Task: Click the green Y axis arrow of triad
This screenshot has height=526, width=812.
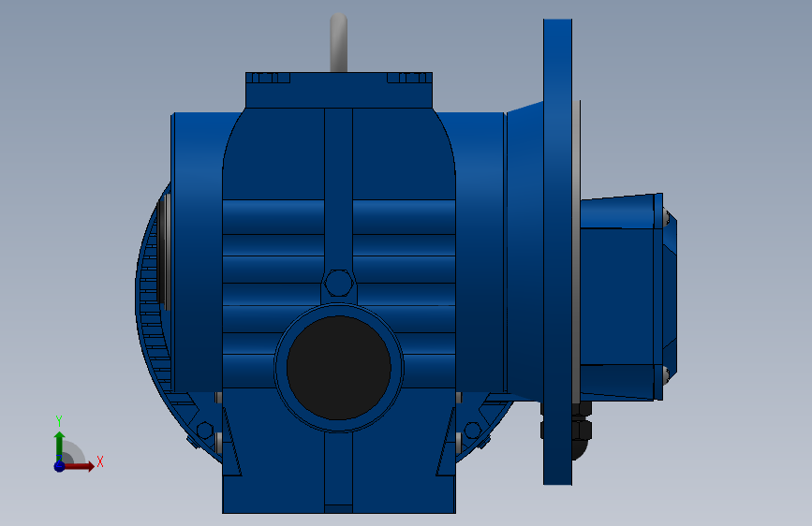Action: pos(59,445)
